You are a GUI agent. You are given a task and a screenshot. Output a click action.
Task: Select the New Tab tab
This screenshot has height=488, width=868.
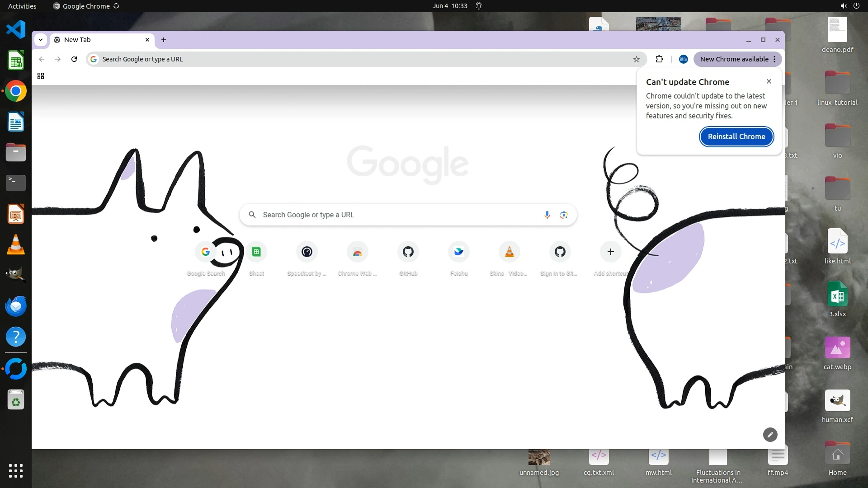click(x=99, y=40)
